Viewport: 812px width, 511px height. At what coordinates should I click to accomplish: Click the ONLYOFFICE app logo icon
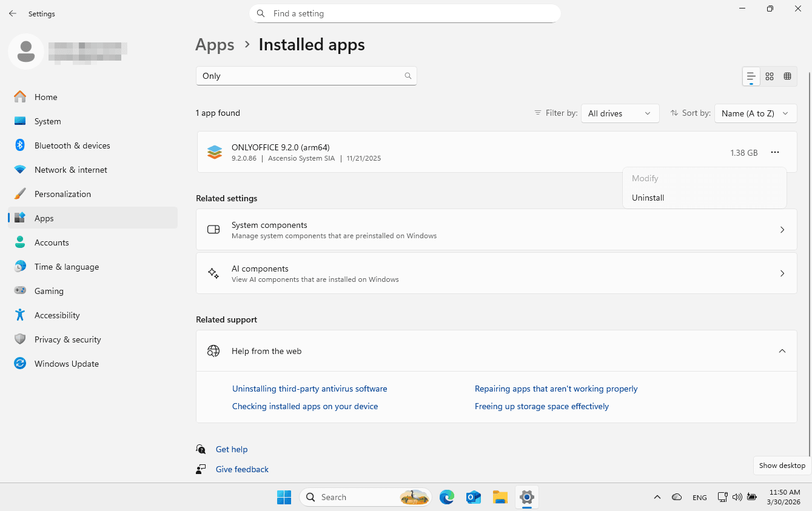click(x=214, y=152)
